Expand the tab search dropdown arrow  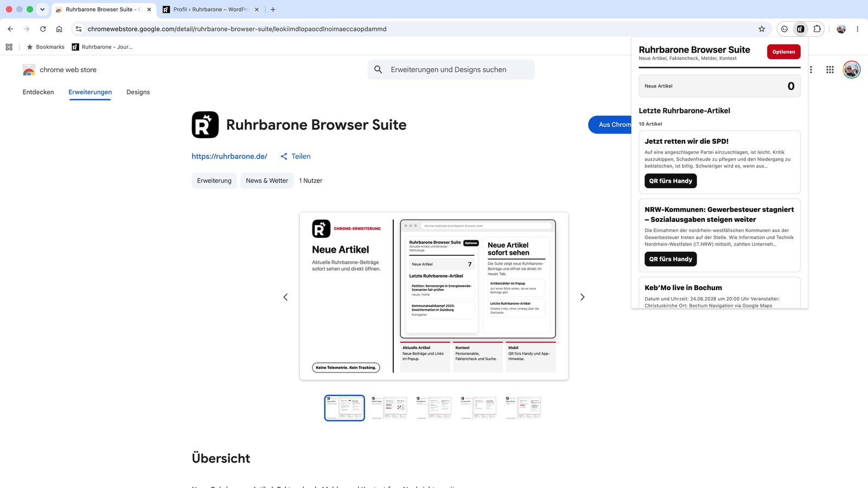[42, 9]
